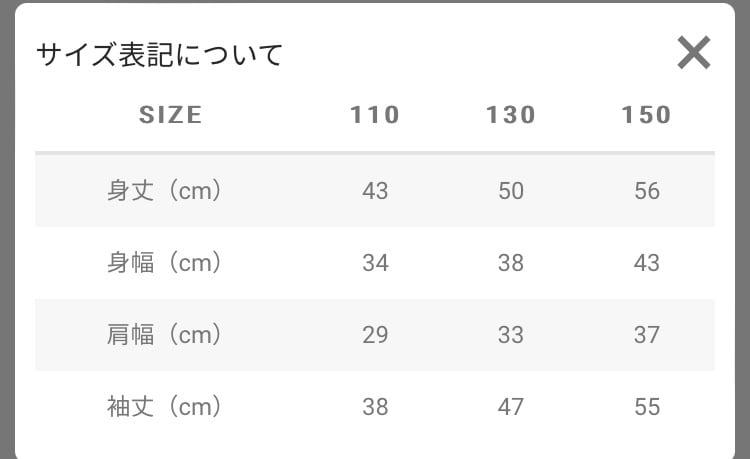Close the size chart dialog
This screenshot has height=459, width=750.
click(693, 52)
